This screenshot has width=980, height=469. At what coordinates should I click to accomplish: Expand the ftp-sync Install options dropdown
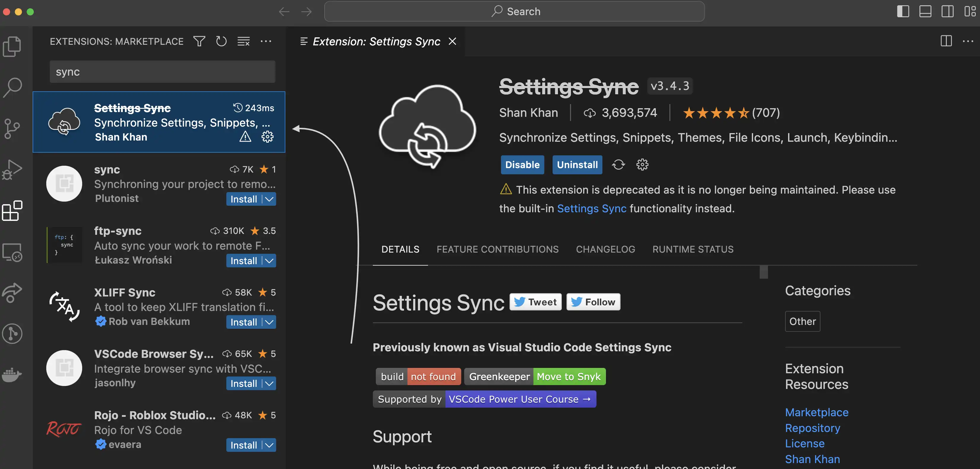[x=269, y=261]
